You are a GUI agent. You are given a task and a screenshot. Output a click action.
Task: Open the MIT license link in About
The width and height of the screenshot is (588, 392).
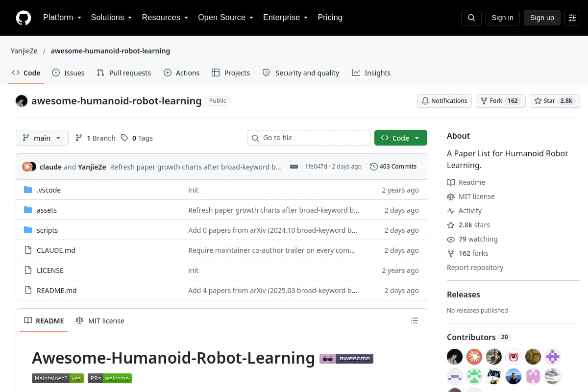tap(471, 196)
